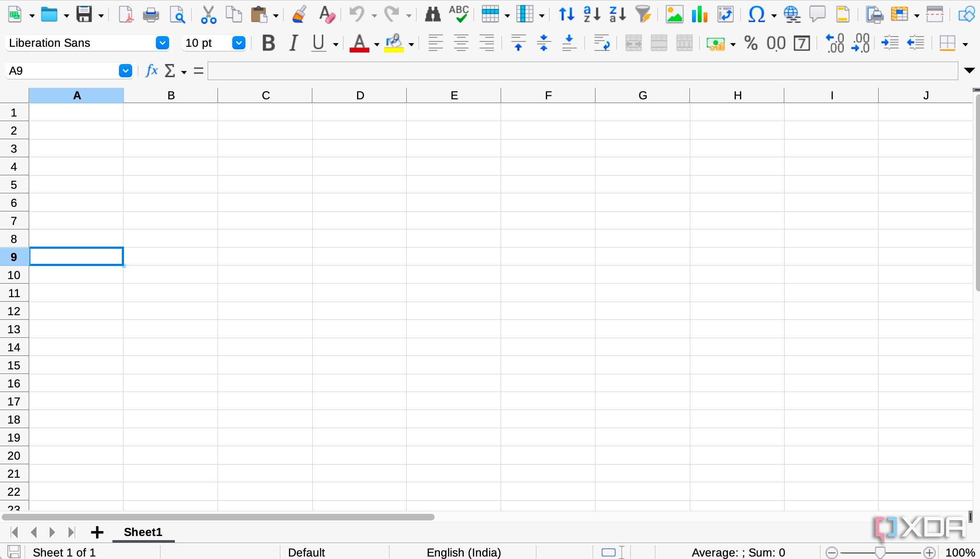Viewport: 980px width, 559px height.
Task: Insert hyperlink globe icon
Action: [792, 15]
